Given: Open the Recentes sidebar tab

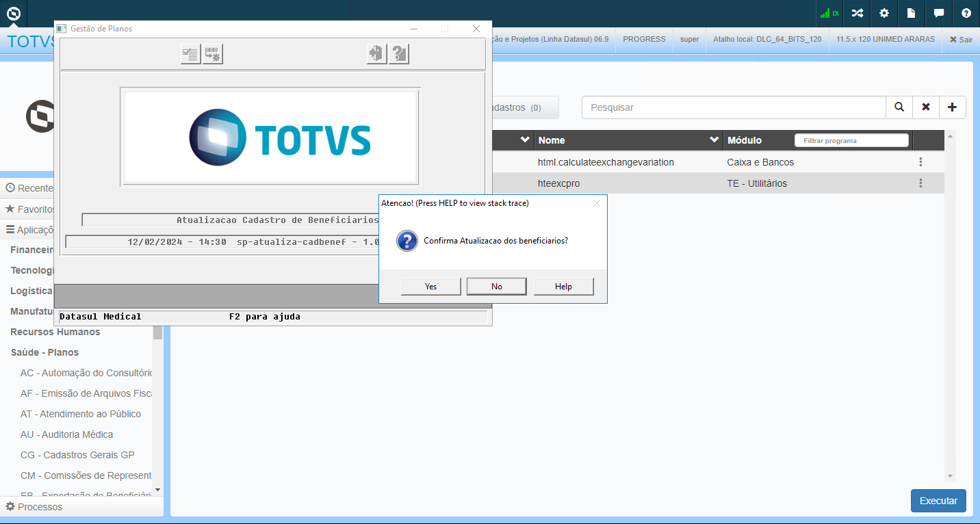Looking at the screenshot, I should point(30,188).
